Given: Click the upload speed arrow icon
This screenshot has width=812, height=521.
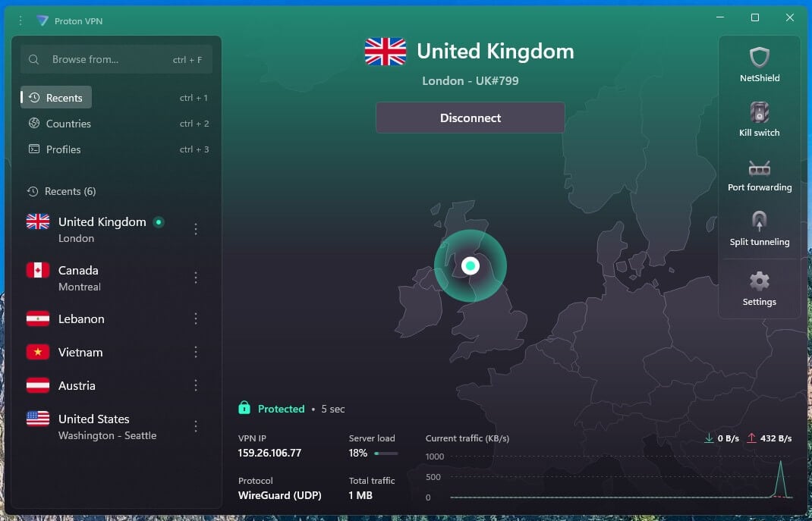Looking at the screenshot, I should (751, 438).
